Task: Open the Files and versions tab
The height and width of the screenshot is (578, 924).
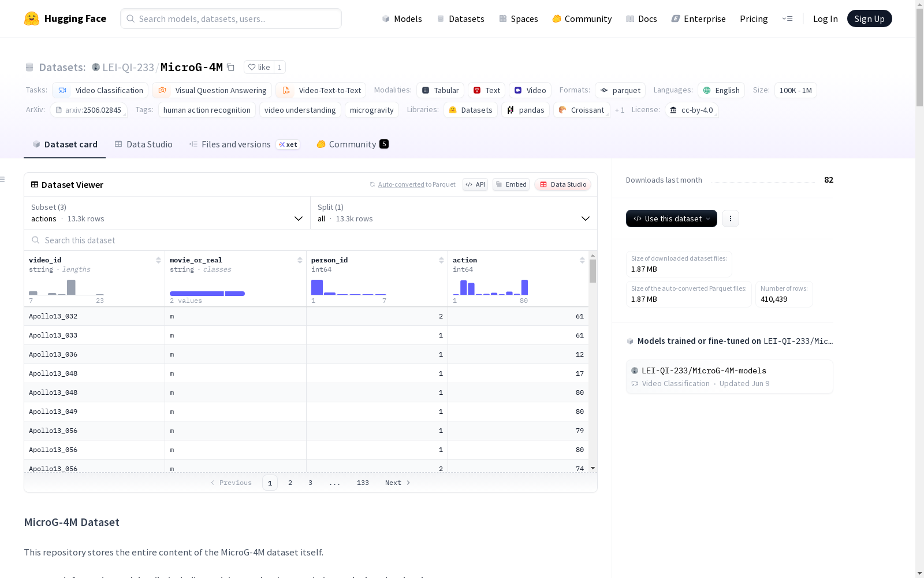Action: pos(244,144)
